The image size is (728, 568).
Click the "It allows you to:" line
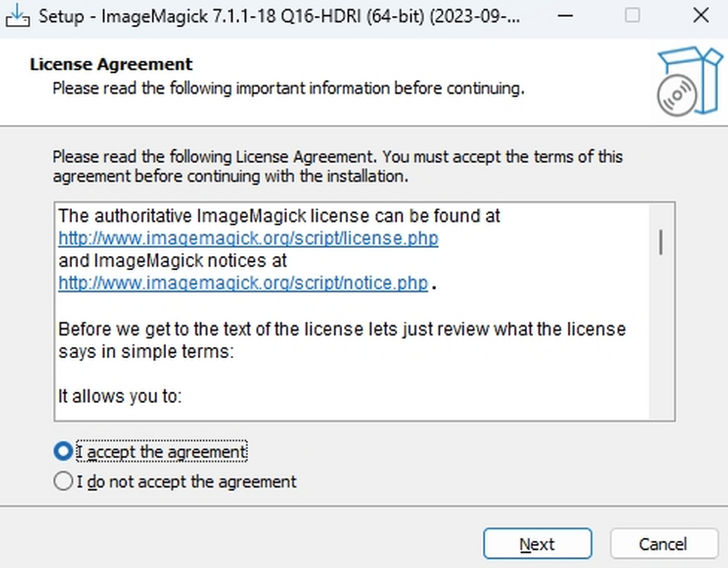point(120,397)
